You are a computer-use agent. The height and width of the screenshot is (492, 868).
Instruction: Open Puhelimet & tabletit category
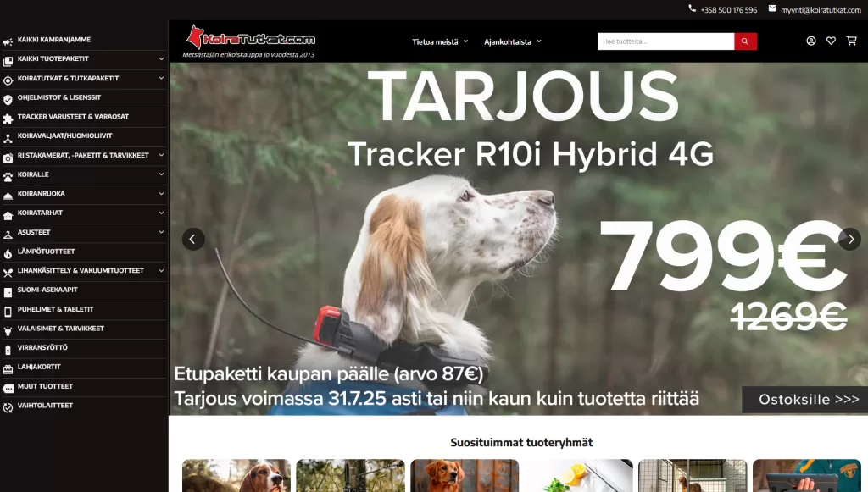55,309
